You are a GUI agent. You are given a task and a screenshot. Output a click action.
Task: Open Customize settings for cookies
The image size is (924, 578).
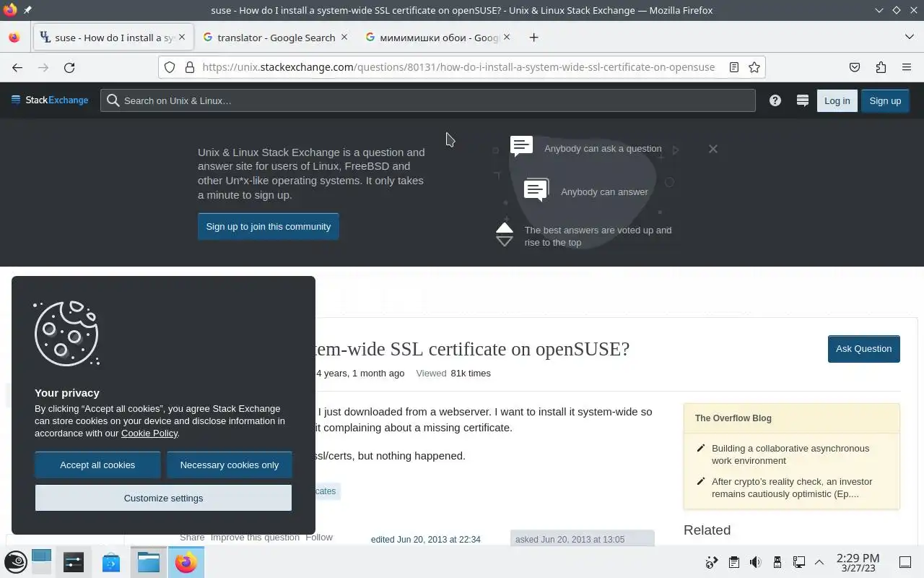click(x=163, y=498)
